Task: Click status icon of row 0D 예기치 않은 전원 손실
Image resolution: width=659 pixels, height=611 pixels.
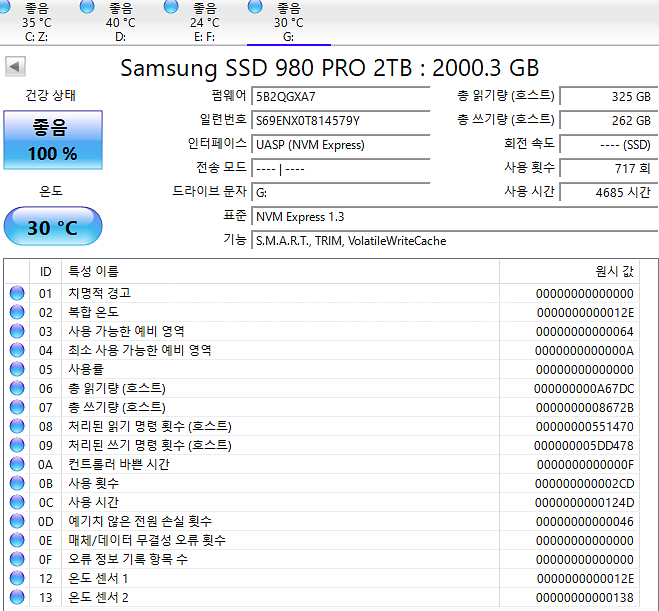Action: [x=17, y=521]
